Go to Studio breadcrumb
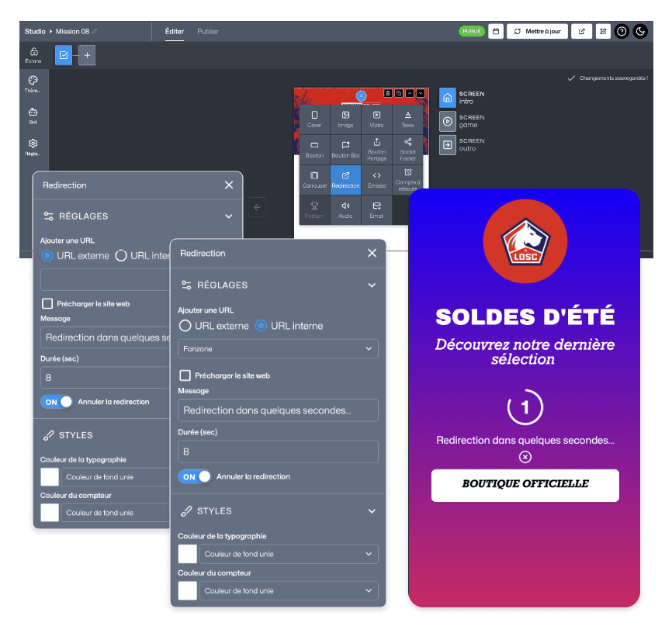 click(35, 31)
